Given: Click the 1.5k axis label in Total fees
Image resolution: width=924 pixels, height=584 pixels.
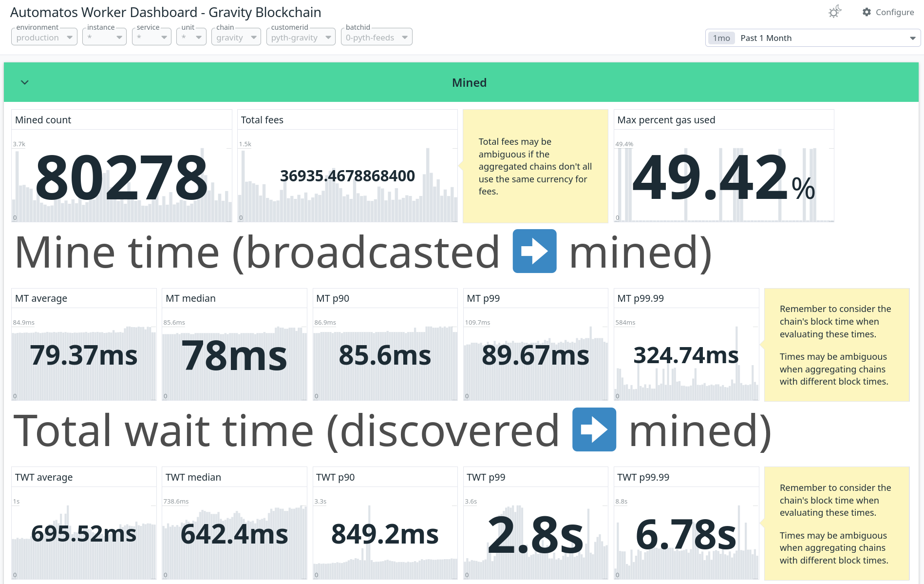Looking at the screenshot, I should [x=245, y=144].
